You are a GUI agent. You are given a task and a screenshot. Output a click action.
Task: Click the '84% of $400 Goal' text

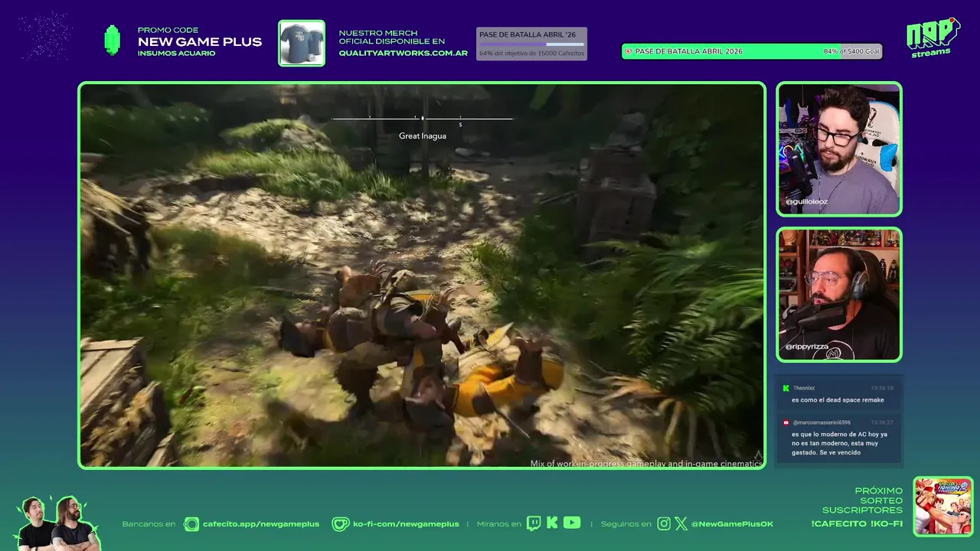tap(851, 51)
